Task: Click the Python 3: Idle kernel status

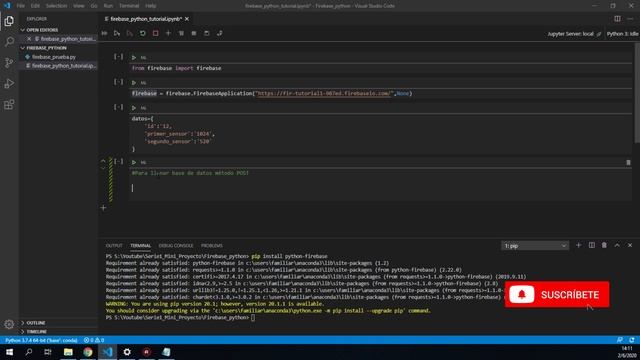Action: tap(622, 34)
